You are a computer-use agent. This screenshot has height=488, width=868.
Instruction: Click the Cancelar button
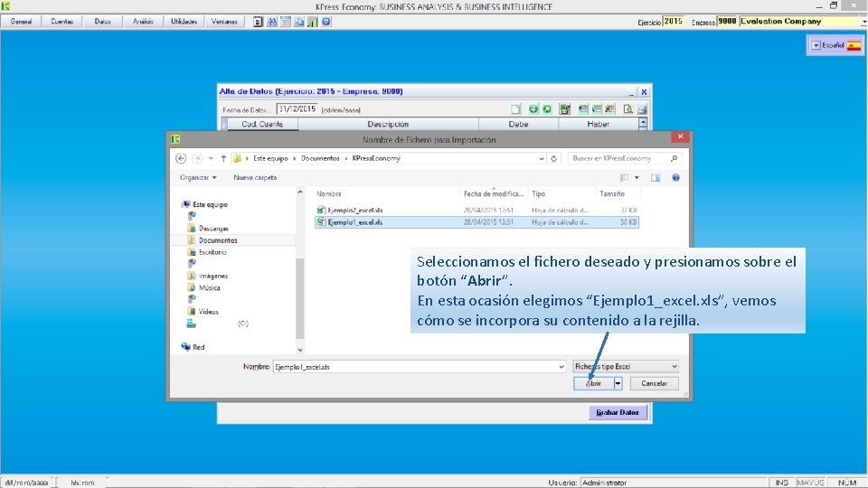(x=654, y=383)
